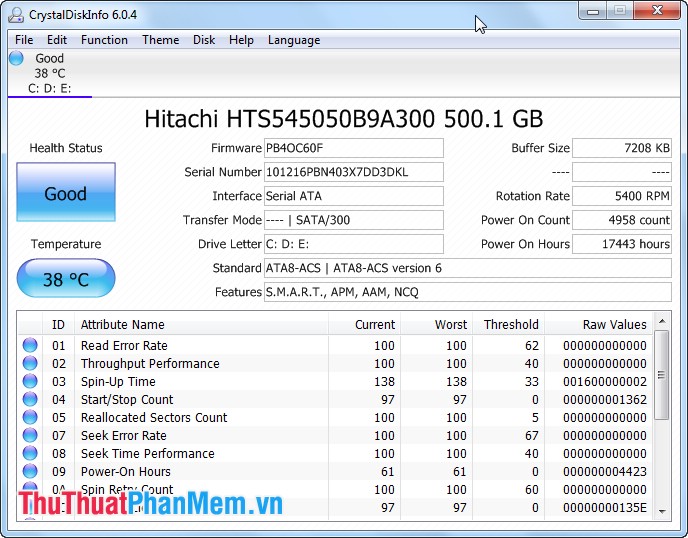Click raw value 001600000002

[605, 382]
